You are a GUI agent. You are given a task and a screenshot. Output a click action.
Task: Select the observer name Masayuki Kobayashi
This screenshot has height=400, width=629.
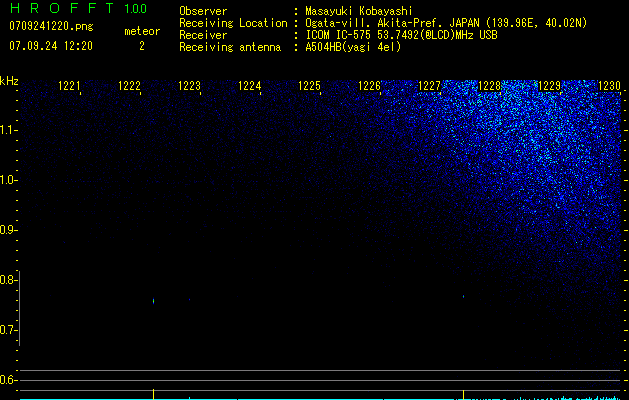(x=358, y=11)
